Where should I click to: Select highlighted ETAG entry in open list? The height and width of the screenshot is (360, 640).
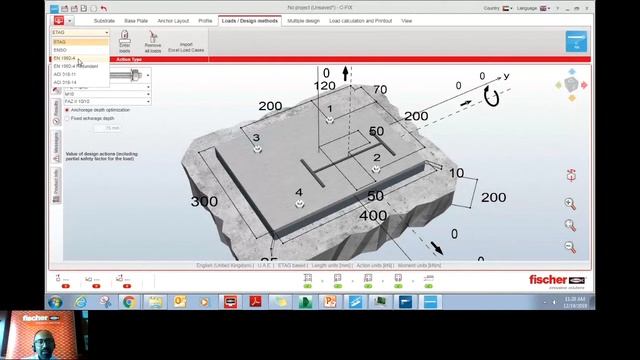tap(80, 42)
